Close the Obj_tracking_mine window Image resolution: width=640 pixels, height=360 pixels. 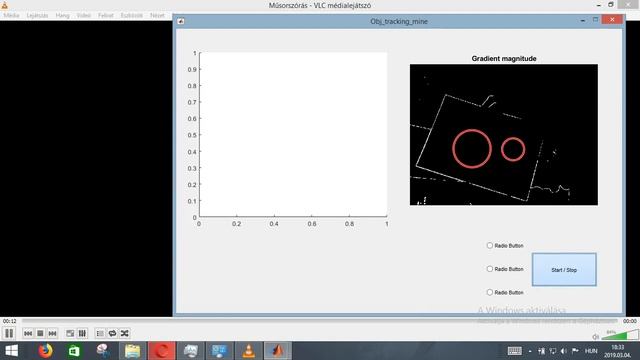[x=612, y=20]
